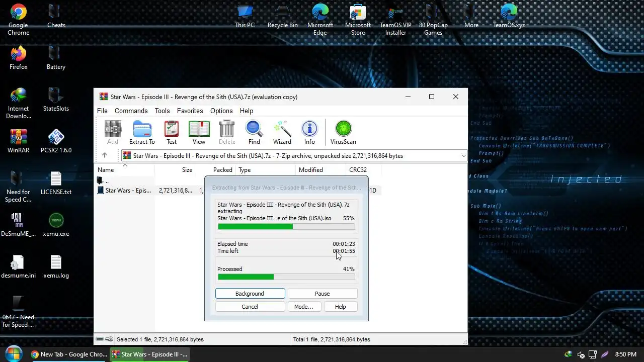Click the Processed 41% progress bar
The height and width of the screenshot is (362, 644).
tap(286, 277)
